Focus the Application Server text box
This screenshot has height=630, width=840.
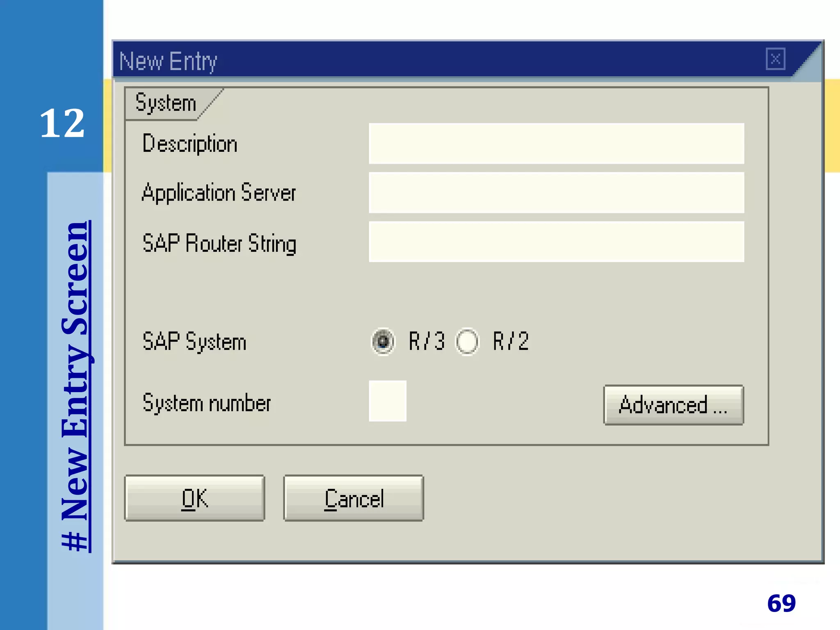pyautogui.click(x=556, y=193)
